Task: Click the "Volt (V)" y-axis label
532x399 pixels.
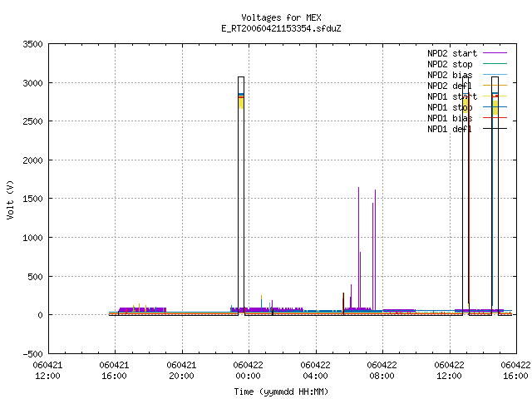Action: pyautogui.click(x=10, y=199)
